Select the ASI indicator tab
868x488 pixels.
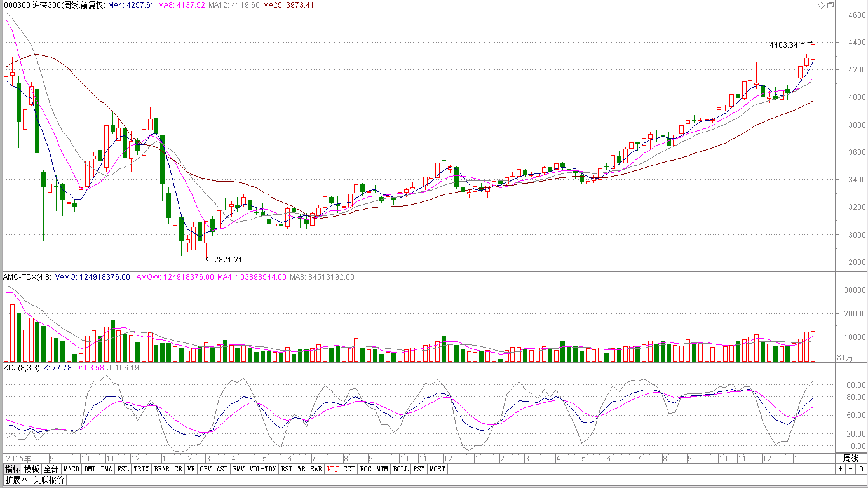222,469
